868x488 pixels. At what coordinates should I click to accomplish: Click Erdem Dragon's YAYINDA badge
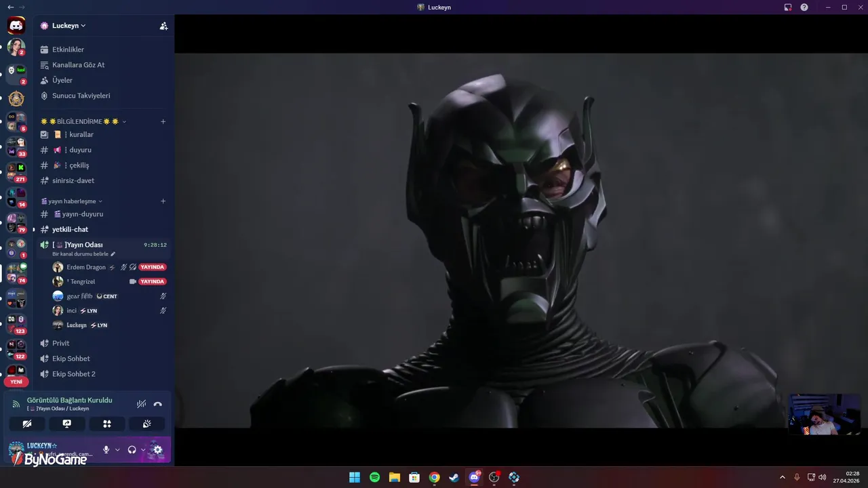153,267
